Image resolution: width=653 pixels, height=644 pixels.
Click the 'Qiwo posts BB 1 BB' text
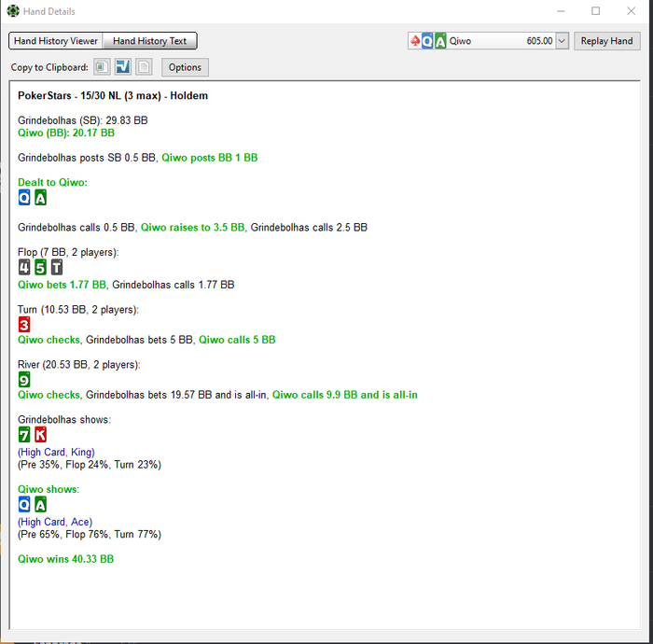(x=210, y=158)
